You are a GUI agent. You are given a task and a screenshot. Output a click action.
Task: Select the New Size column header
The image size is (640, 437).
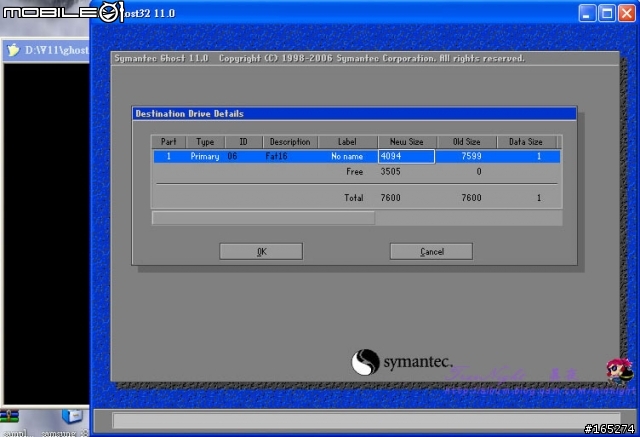coord(407,142)
